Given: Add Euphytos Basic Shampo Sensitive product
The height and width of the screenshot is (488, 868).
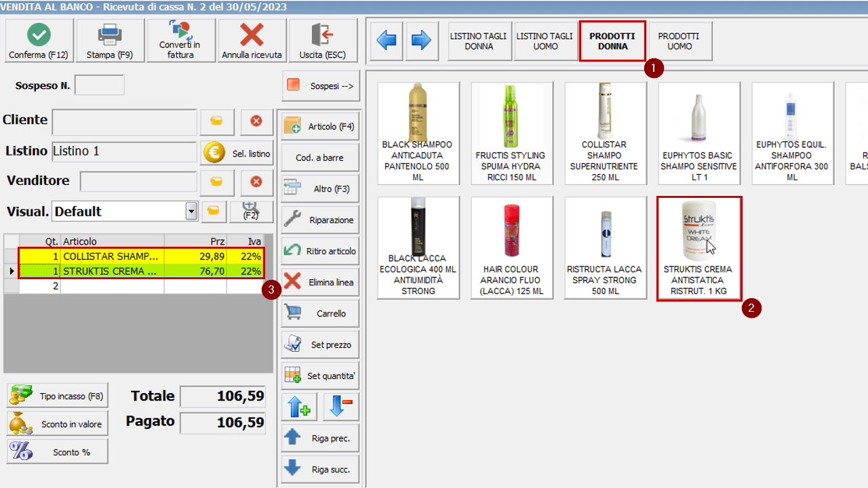Looking at the screenshot, I should (699, 134).
